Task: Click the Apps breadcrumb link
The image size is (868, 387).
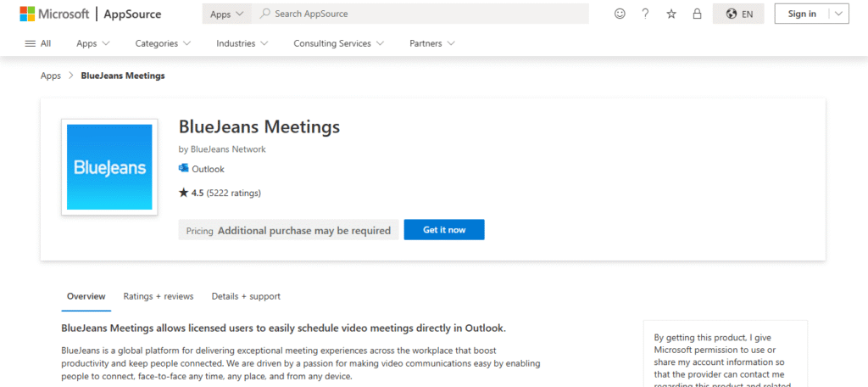Action: tap(51, 76)
